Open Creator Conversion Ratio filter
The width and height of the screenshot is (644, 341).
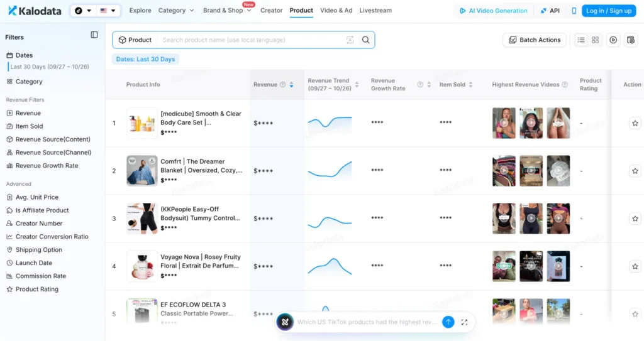pos(47,236)
